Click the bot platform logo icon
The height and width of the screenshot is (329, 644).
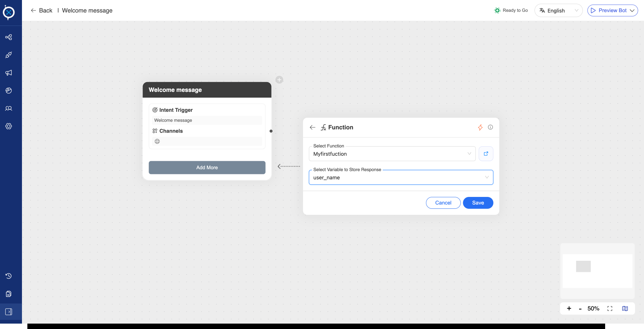9,12
